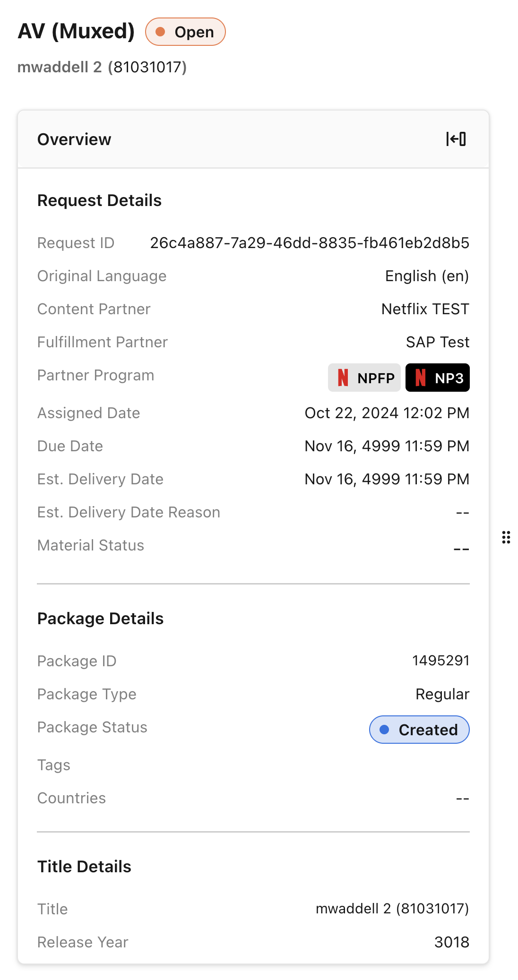
Task: Switch to the Overview tab
Action: pyautogui.click(x=74, y=139)
